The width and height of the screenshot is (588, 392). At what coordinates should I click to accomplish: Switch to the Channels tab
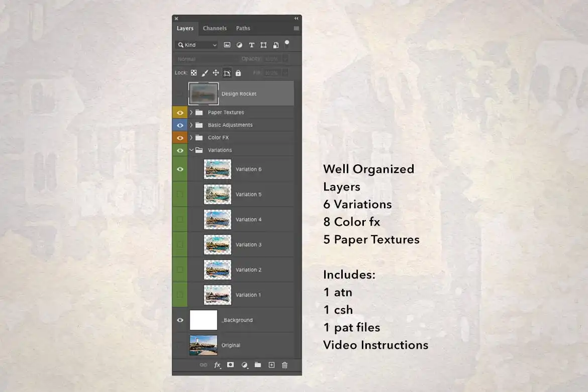click(215, 28)
